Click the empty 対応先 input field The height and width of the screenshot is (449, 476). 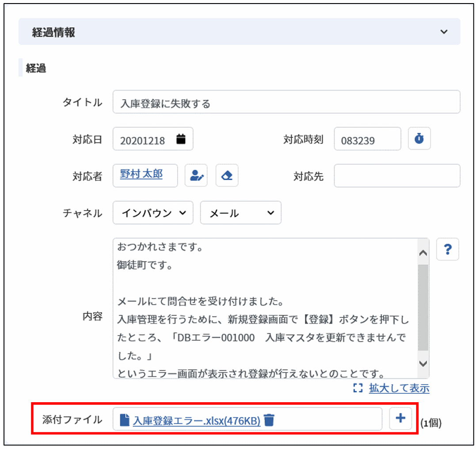397,176
